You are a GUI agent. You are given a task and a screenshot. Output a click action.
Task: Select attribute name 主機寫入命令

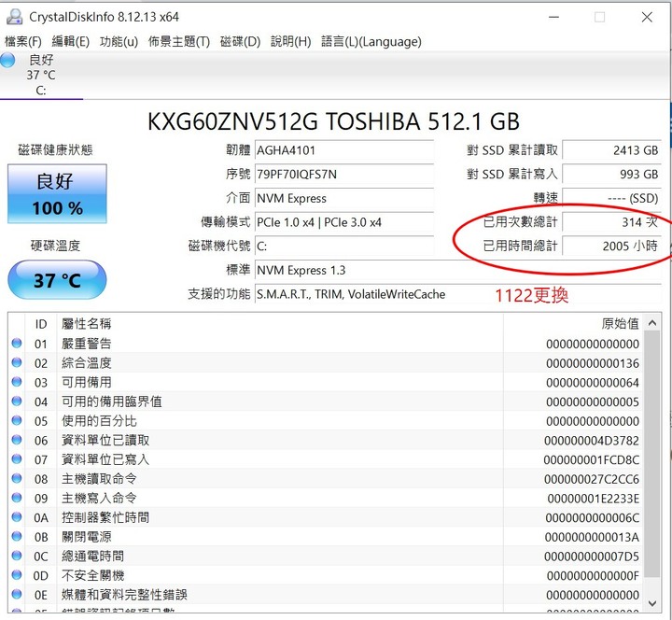click(x=99, y=499)
